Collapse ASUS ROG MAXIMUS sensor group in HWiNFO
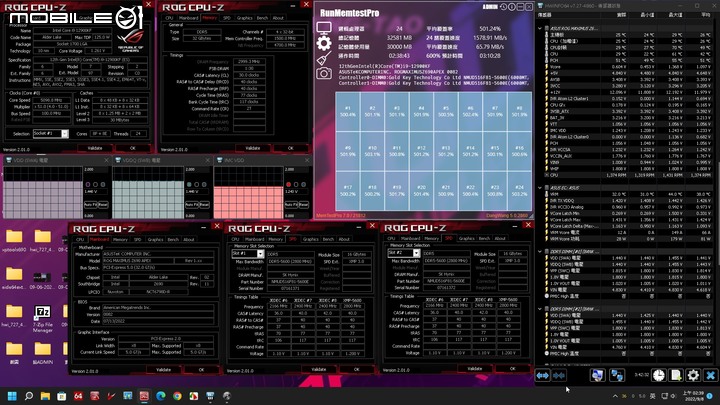The height and width of the screenshot is (405, 720). click(540, 28)
